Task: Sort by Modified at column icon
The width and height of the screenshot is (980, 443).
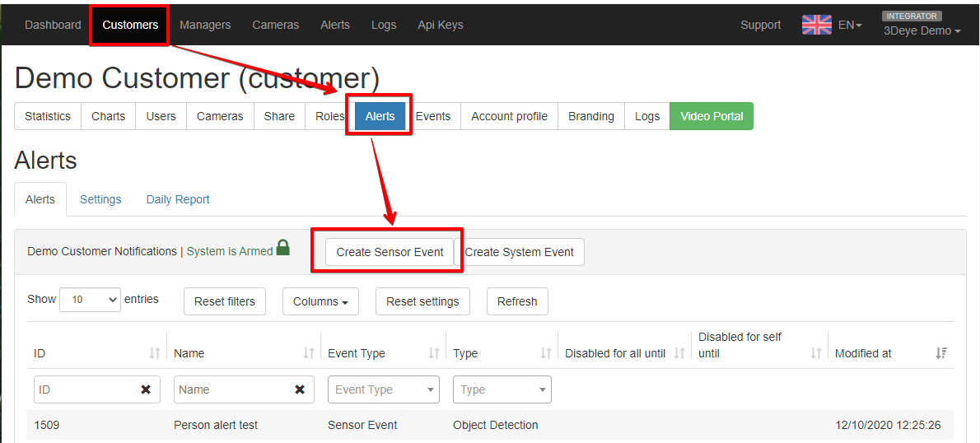Action: click(x=941, y=353)
